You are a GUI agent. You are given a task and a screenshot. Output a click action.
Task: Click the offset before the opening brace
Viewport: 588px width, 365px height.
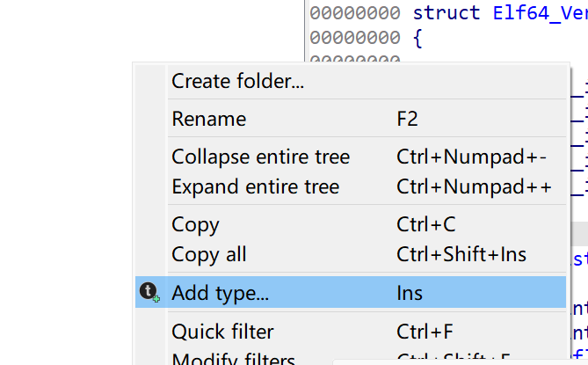pyautogui.click(x=356, y=39)
